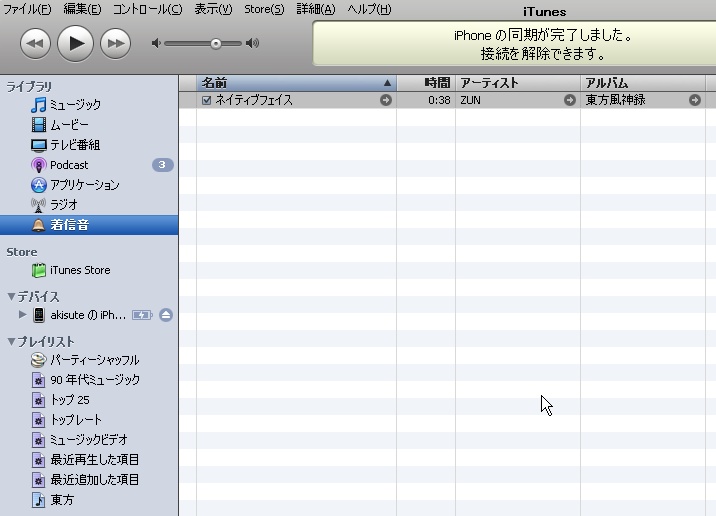
Task: Collapse the デバイス section
Action: (11, 296)
